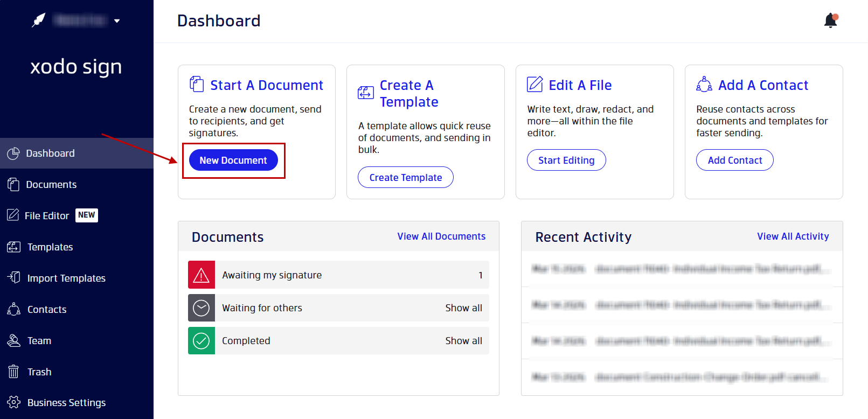Open Import Templates menu item
The height and width of the screenshot is (419, 868).
(77, 278)
